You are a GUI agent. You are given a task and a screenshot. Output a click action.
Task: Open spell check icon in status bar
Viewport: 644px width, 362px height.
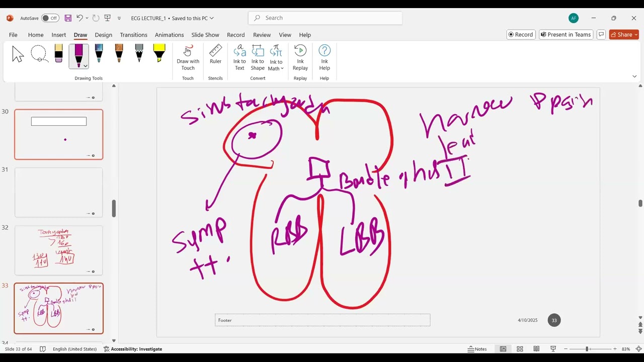pos(43,349)
